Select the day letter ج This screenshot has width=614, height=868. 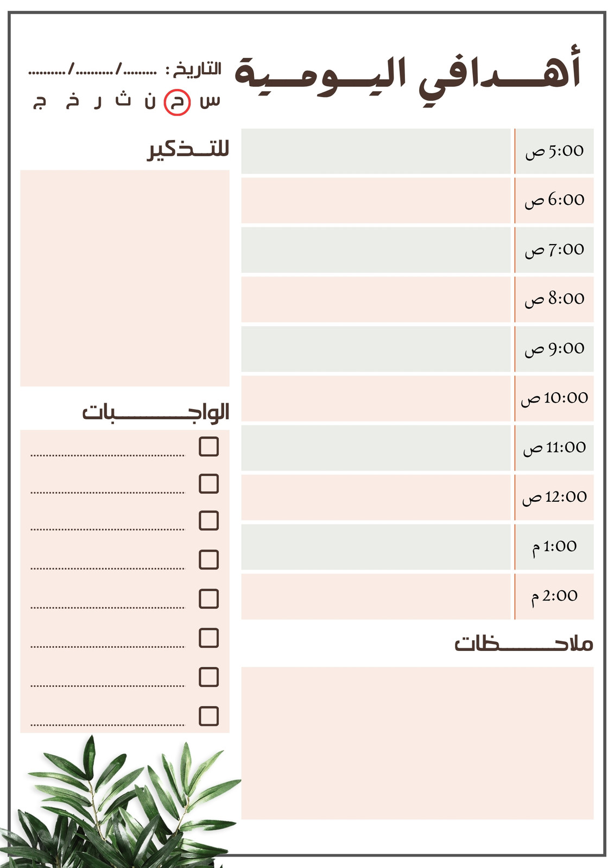point(40,102)
